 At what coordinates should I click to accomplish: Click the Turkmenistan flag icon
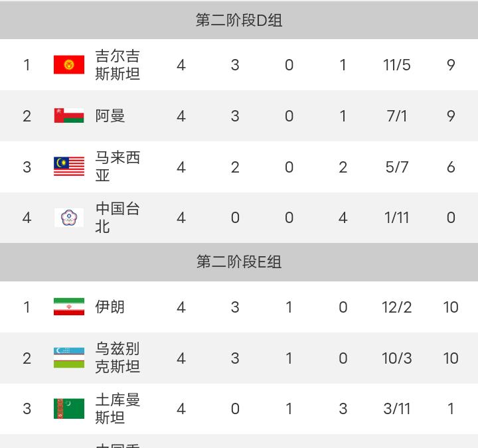pyautogui.click(x=69, y=409)
